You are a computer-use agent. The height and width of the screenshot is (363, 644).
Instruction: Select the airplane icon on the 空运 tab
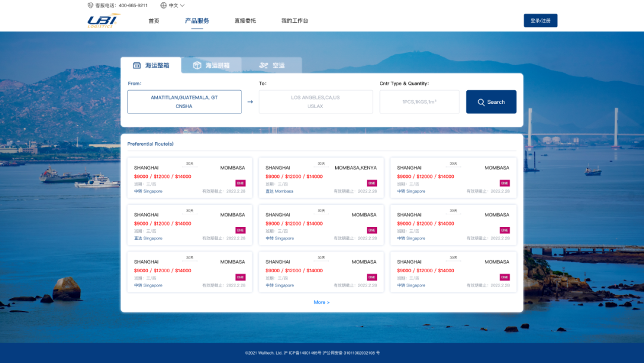click(x=263, y=66)
